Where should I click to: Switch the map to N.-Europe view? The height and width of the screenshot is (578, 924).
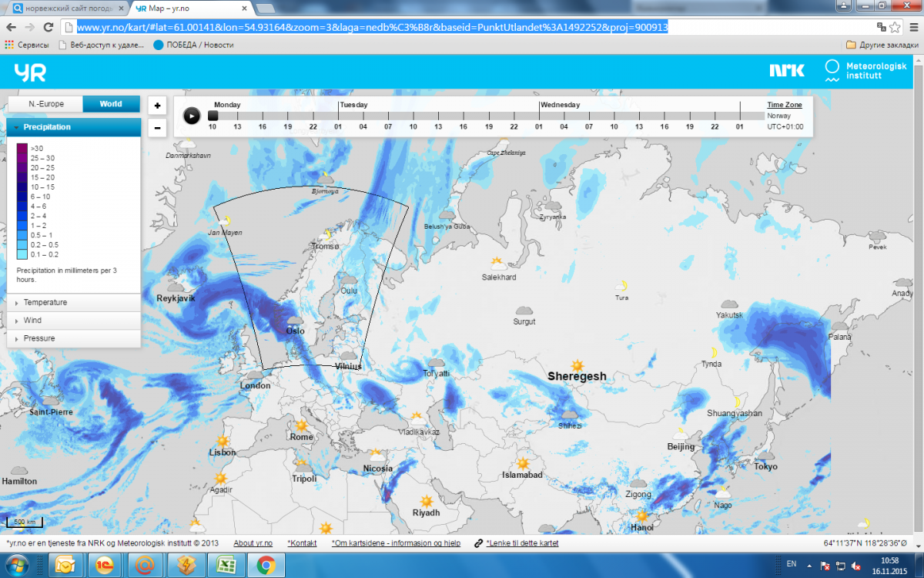click(46, 104)
